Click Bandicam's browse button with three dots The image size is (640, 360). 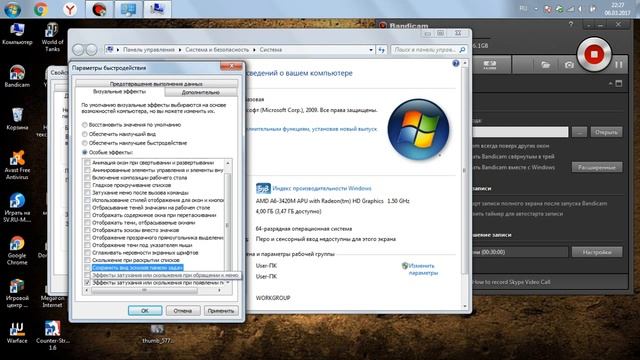(x=579, y=132)
